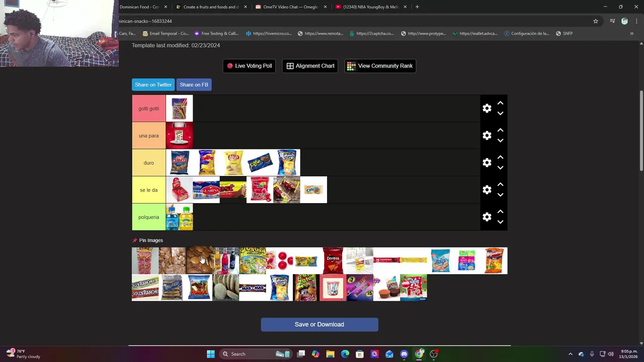Select the una para tier label
The height and width of the screenshot is (362, 644).
click(148, 136)
